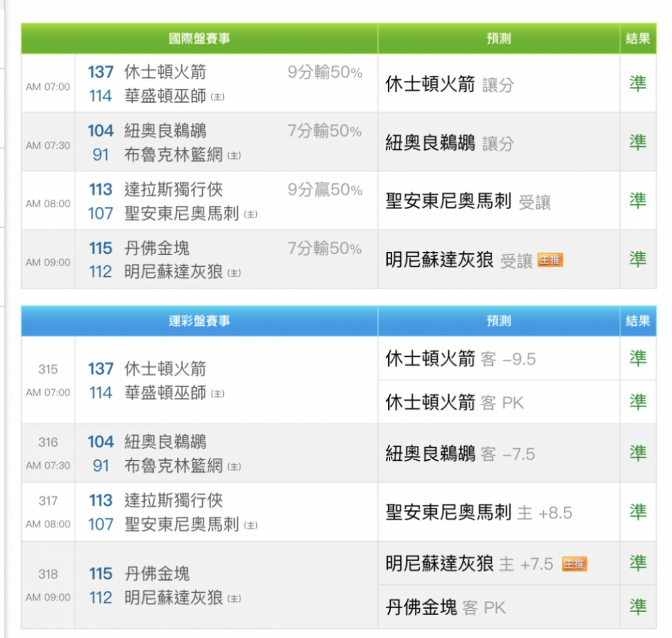
Task: Click 布魯克林籃網 team in game 316 row
Action: pyautogui.click(x=173, y=466)
